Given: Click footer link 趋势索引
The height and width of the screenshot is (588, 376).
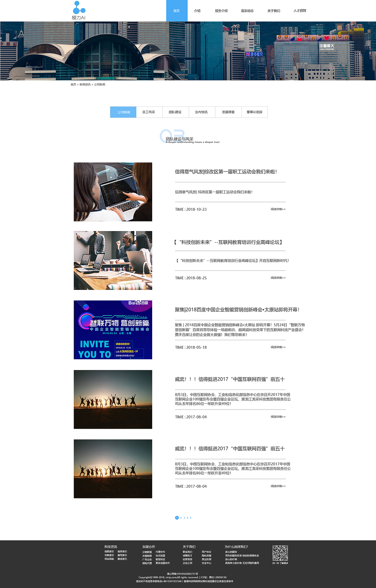Looking at the screenshot, I should coord(122,552).
